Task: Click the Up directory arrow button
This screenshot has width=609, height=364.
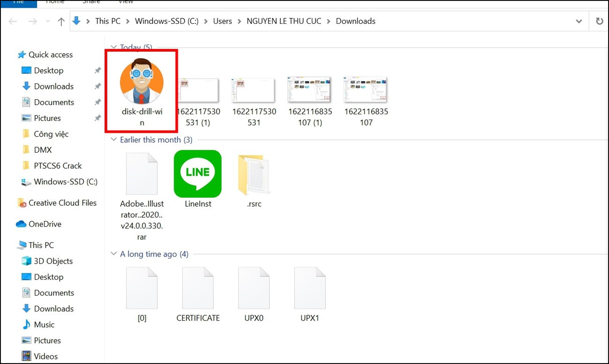Action: tap(61, 22)
